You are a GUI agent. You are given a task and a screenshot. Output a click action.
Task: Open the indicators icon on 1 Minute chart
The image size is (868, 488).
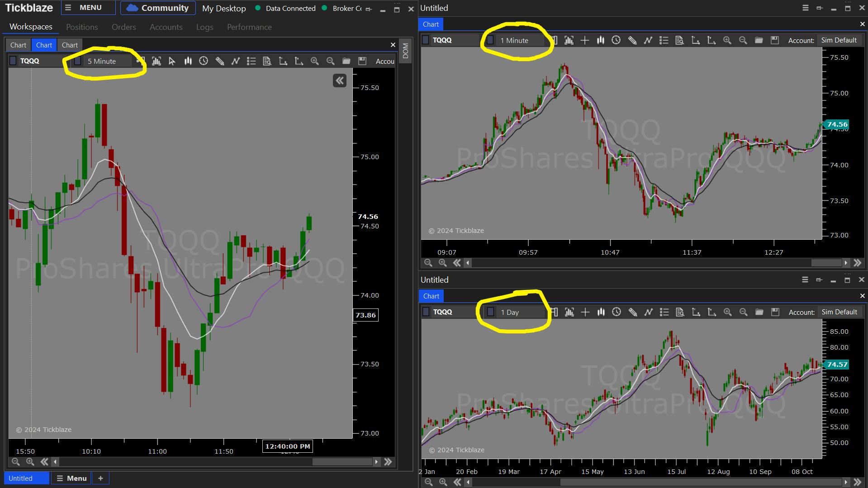coord(648,40)
